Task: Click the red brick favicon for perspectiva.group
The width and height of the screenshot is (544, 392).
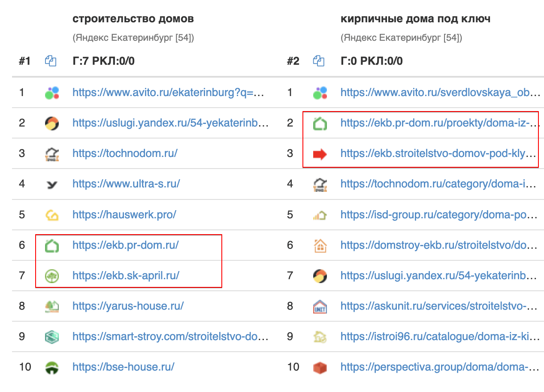Action: point(320,368)
